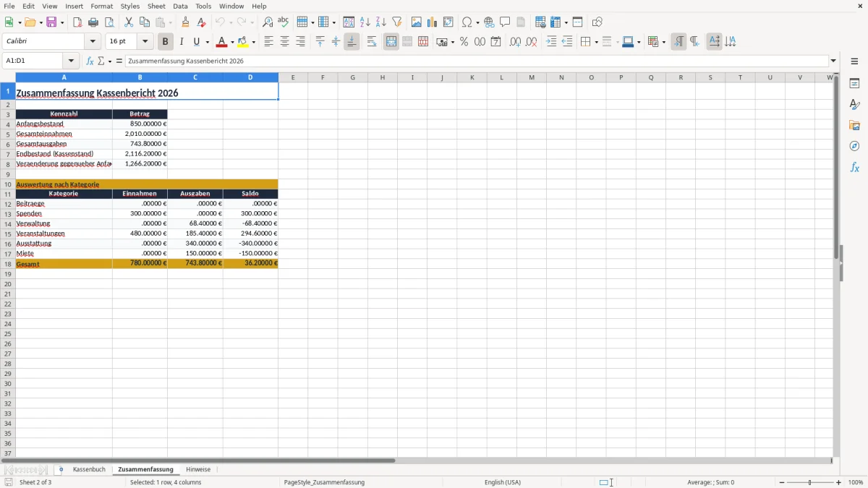Open the Open-file dropdown arrow

click(x=40, y=22)
